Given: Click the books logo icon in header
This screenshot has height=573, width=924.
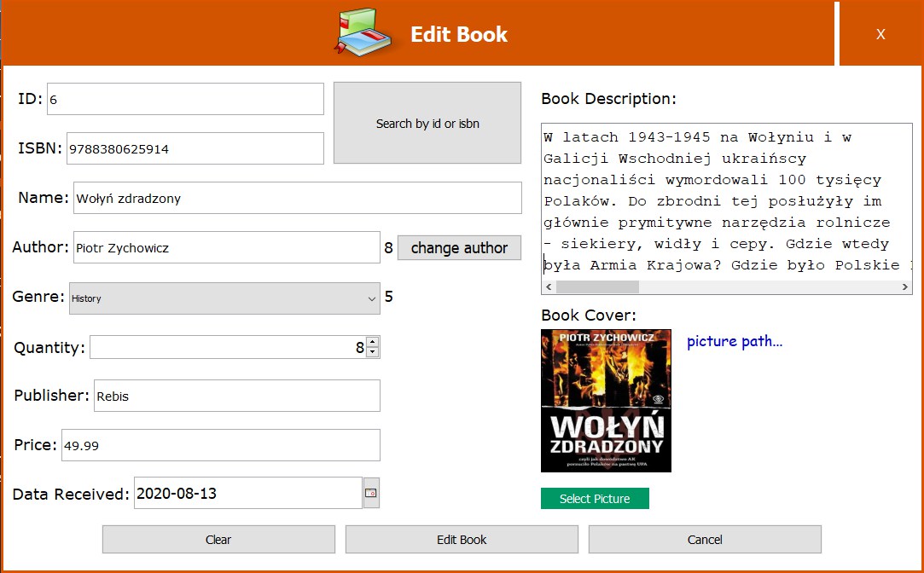Looking at the screenshot, I should click(363, 32).
